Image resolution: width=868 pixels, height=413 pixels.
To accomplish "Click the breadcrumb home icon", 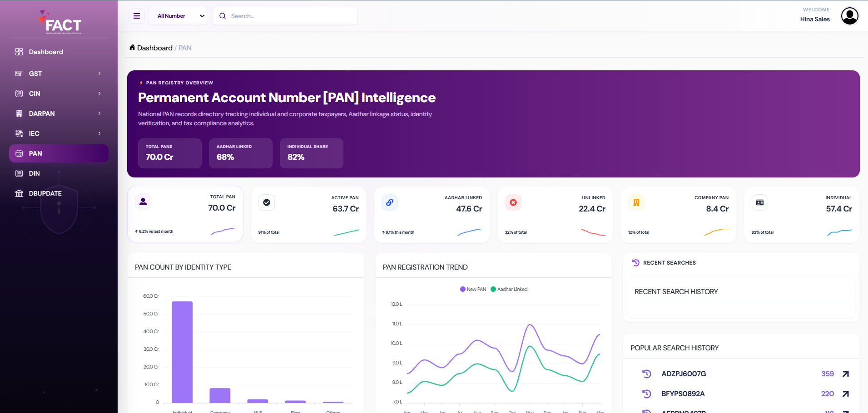I will click(x=132, y=48).
